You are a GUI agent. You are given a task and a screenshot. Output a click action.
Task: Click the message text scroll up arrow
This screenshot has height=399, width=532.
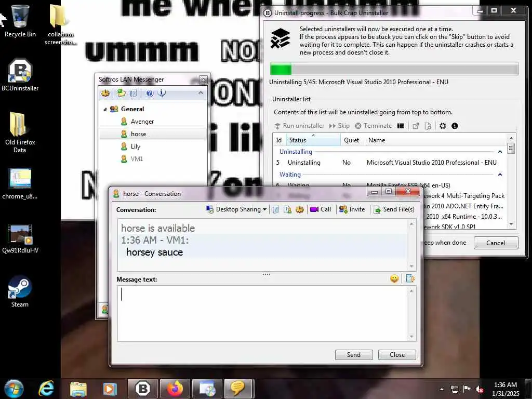(411, 291)
